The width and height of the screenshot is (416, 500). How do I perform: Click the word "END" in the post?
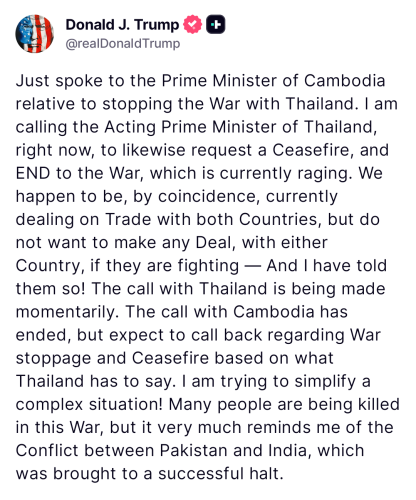click(33, 173)
